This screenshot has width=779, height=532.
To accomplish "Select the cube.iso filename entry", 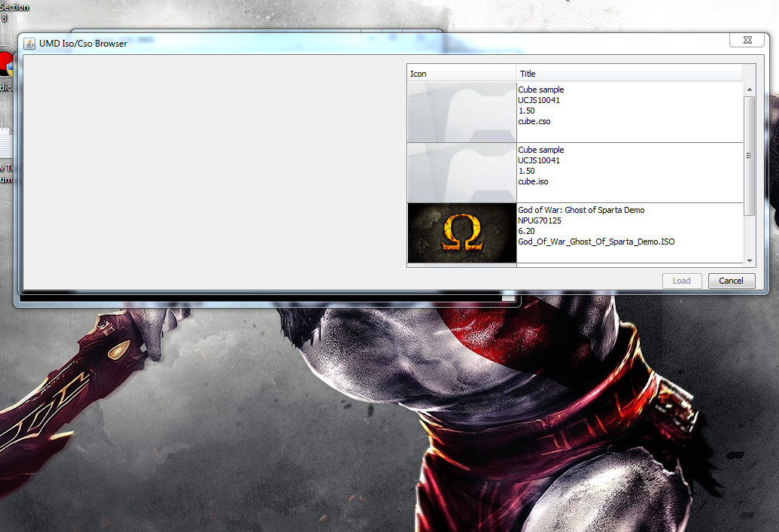I will click(x=534, y=181).
